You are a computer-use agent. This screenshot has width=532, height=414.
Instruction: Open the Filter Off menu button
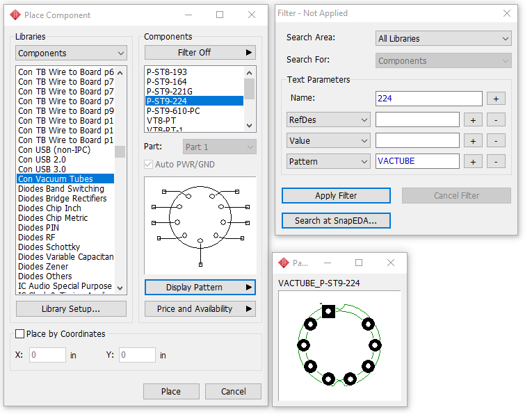coord(200,53)
